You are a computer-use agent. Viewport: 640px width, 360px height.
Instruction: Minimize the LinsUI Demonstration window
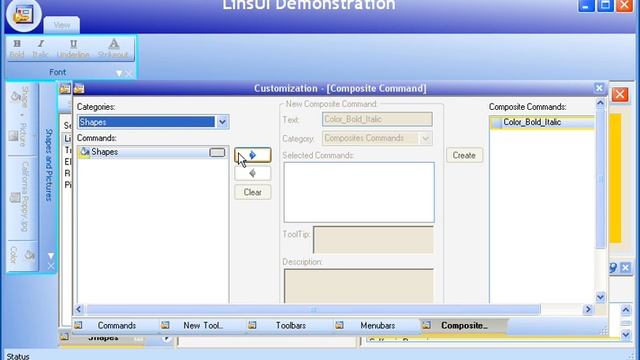586,6
